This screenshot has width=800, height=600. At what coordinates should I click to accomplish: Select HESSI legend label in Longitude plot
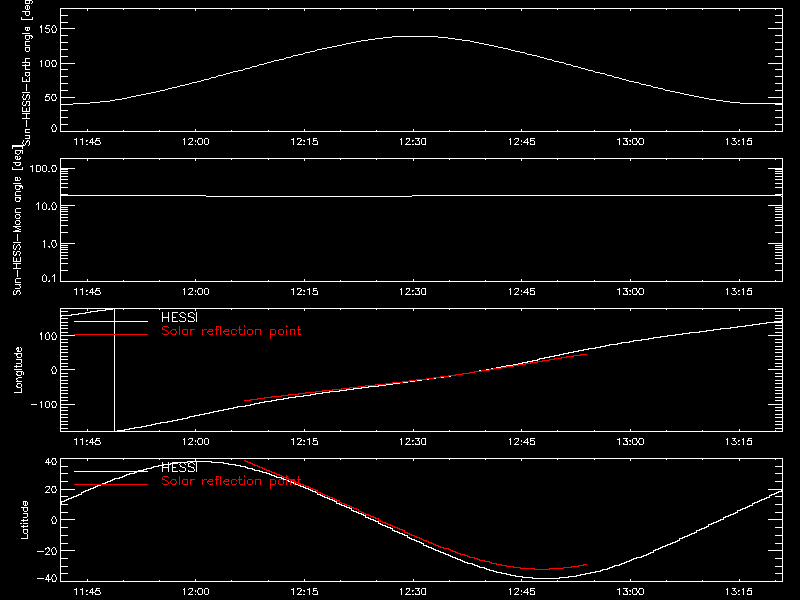click(x=179, y=317)
